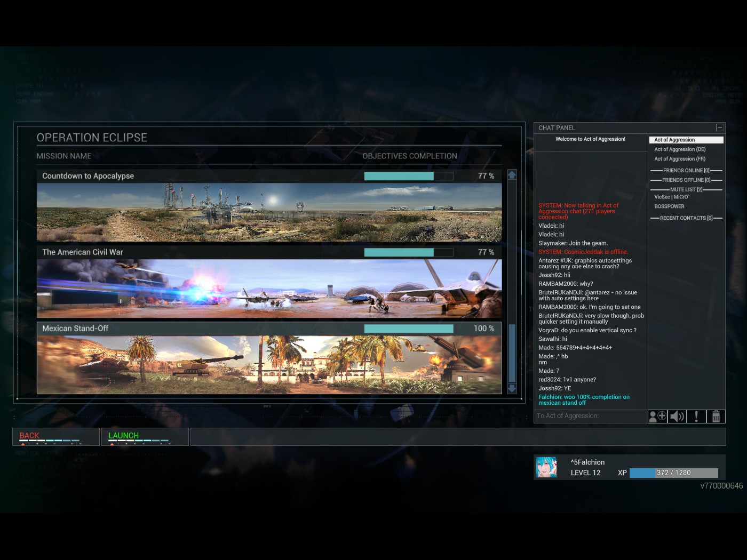Click the mission list scrollbar thumb

(512, 353)
